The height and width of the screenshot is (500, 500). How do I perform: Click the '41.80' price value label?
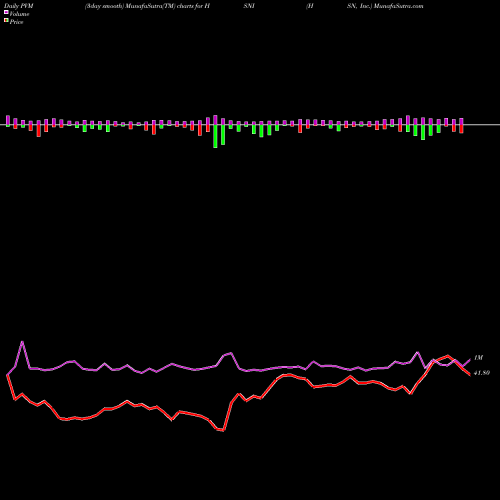tap(482, 373)
